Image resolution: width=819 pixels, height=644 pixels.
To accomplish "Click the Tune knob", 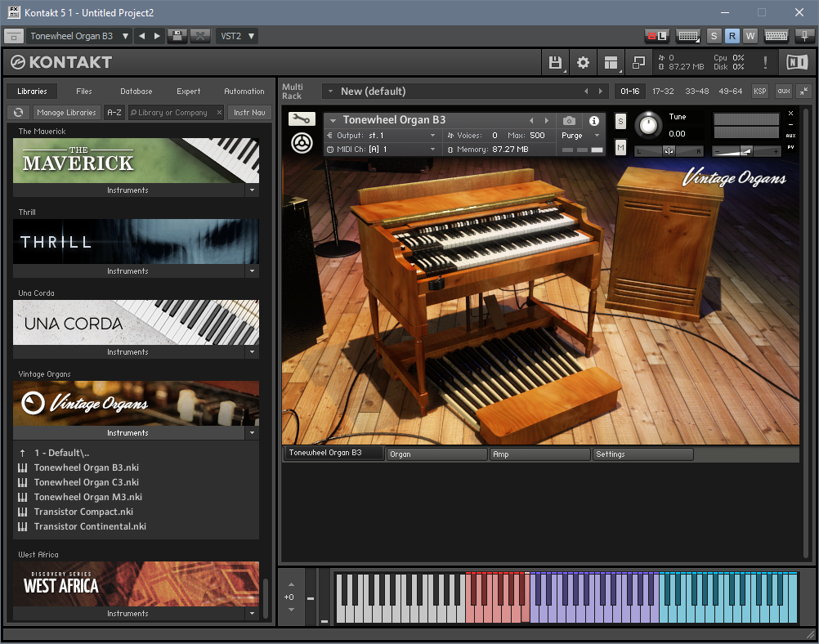I will (648, 124).
